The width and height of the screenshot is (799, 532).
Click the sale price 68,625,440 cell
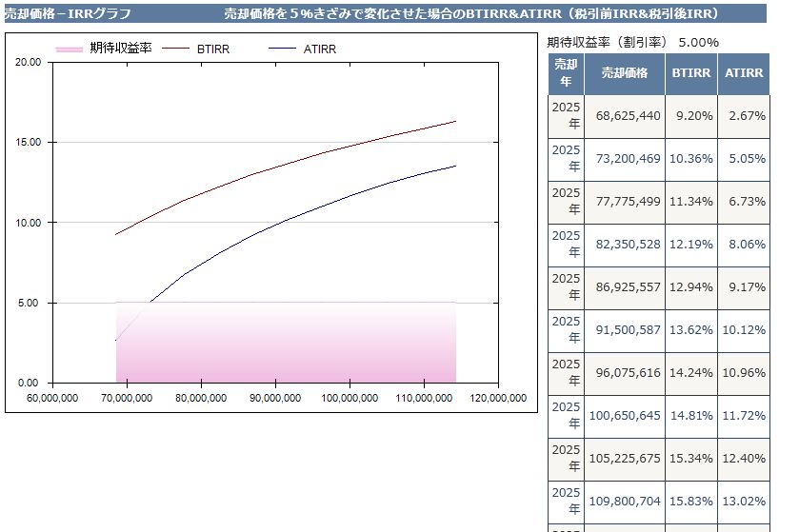point(627,116)
